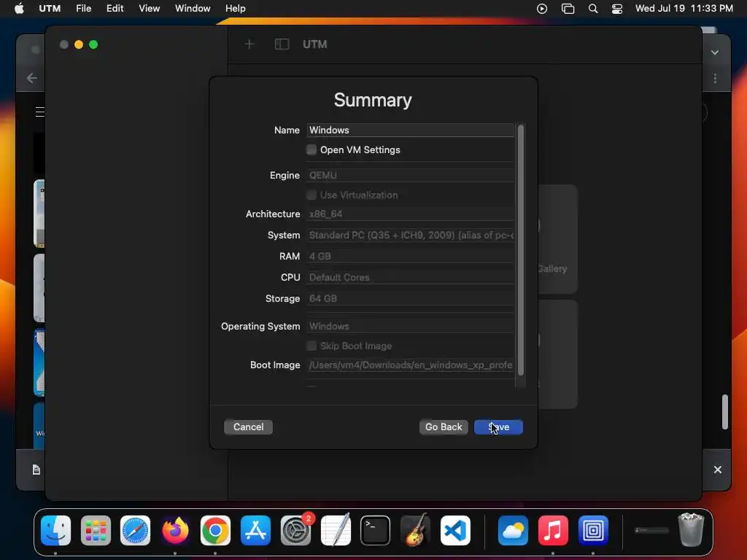Open Music from the Dock
Screen dimensions: 747x560
click(x=553, y=530)
